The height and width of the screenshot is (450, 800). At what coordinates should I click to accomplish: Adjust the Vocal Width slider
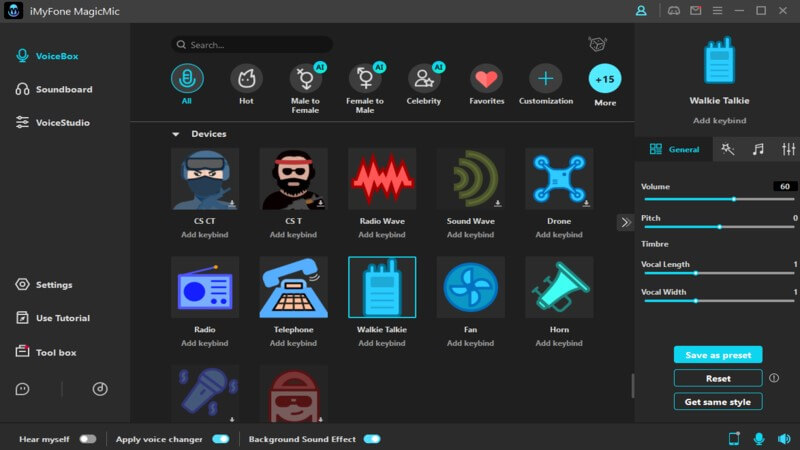pyautogui.click(x=719, y=301)
